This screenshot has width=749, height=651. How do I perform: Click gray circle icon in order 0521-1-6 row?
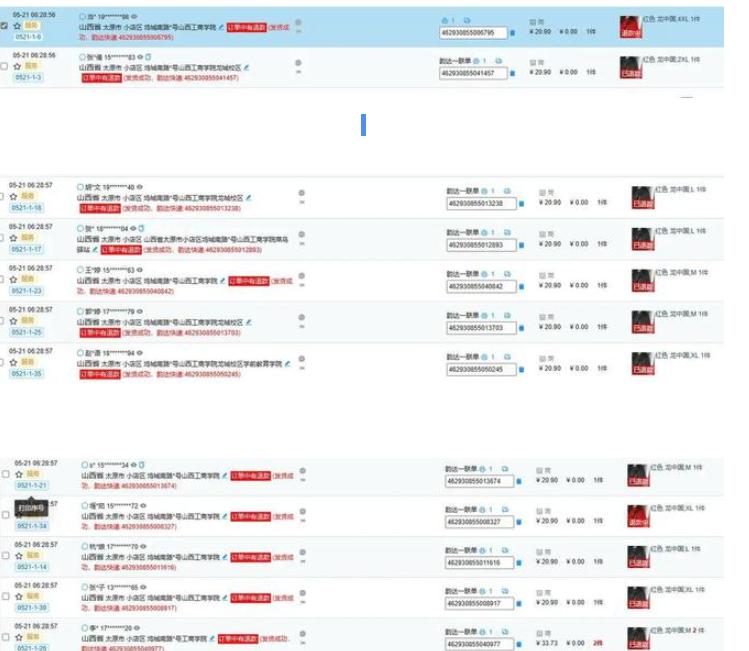[x=299, y=22]
